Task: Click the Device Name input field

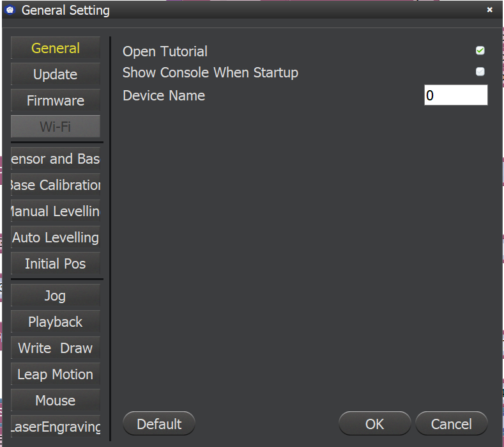Action: tap(455, 96)
